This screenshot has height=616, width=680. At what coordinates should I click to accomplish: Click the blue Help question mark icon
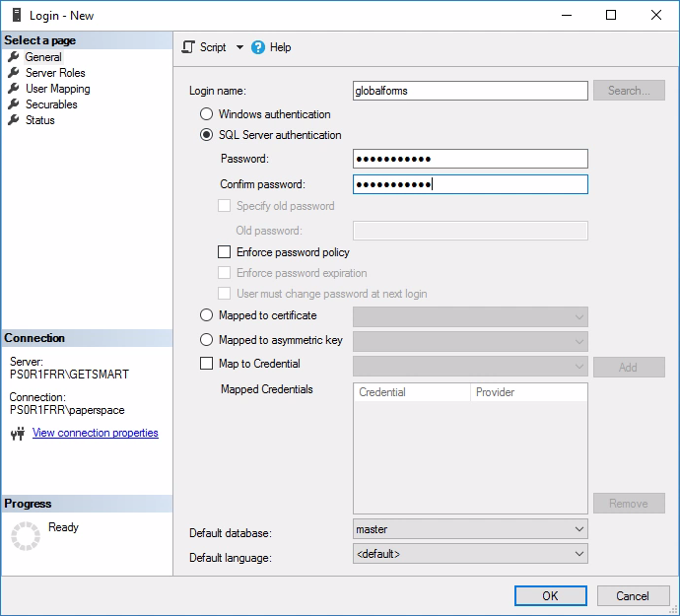(x=258, y=47)
